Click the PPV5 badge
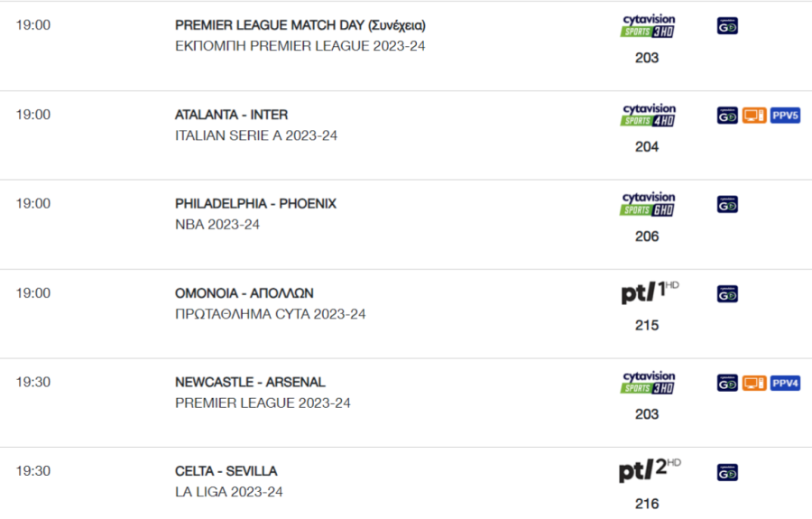This screenshot has width=812, height=519. 785,115
